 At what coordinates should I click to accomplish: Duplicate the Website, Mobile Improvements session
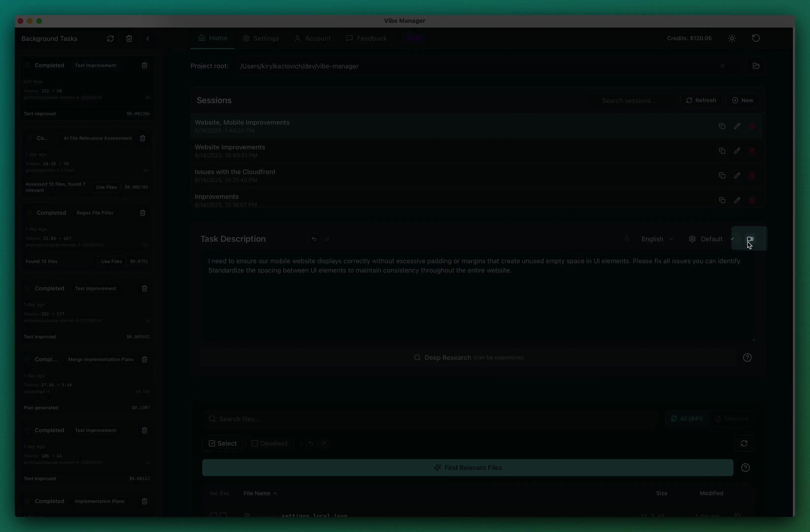point(722,126)
